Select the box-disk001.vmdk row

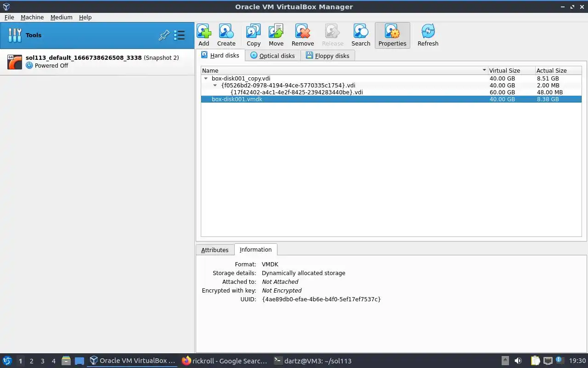391,99
